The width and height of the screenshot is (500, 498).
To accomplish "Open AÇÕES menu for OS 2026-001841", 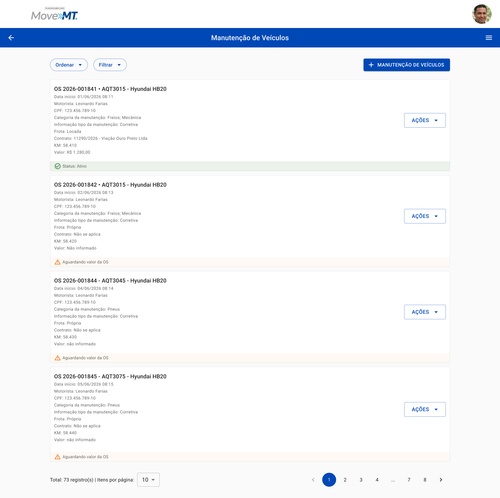I will [x=425, y=120].
